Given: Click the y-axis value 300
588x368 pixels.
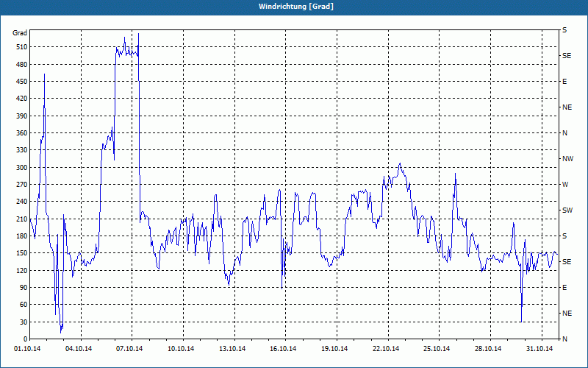Looking at the screenshot, I should 22,168.
